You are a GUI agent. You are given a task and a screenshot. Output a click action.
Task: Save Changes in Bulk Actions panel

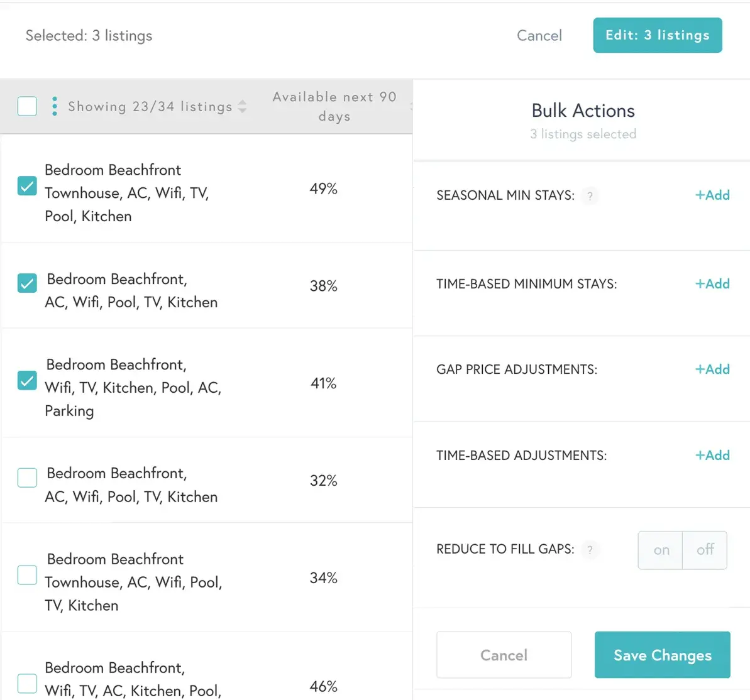tap(662, 655)
